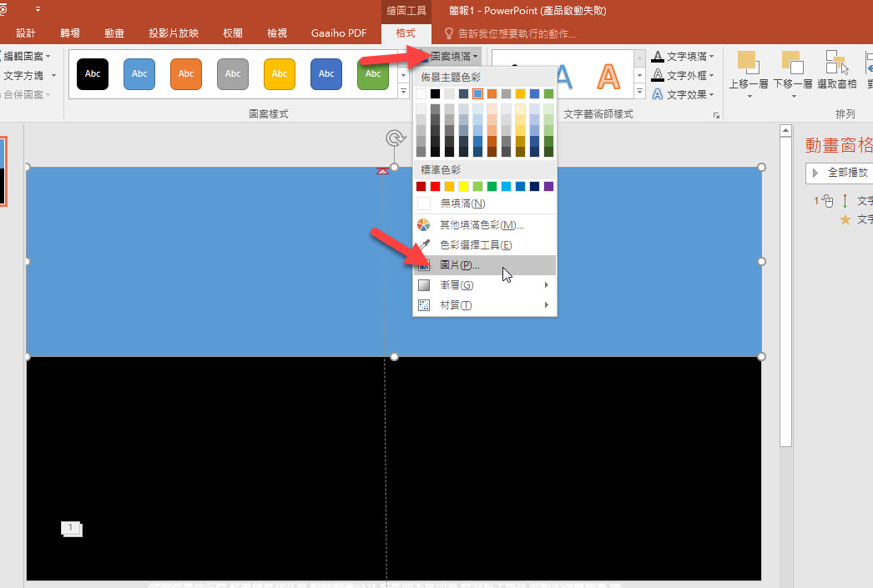Image resolution: width=873 pixels, height=588 pixels.
Task: Open the 投影片放映 tab
Action: (x=173, y=33)
